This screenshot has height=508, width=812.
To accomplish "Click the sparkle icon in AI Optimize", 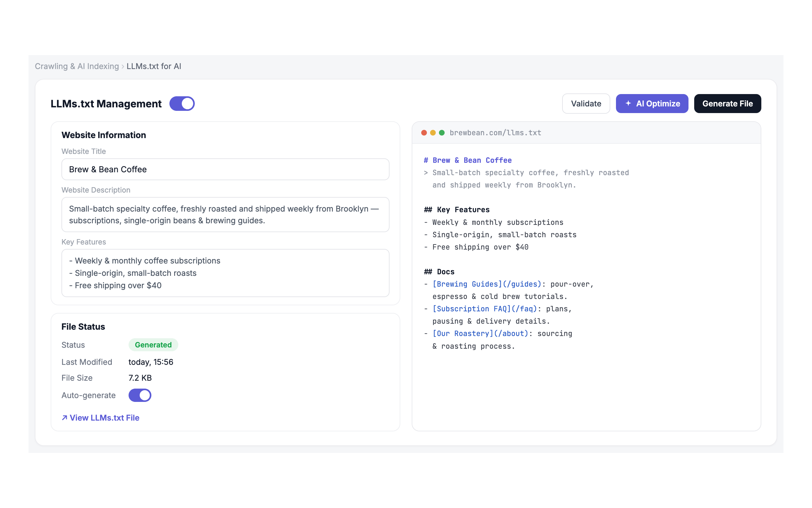I will [628, 104].
